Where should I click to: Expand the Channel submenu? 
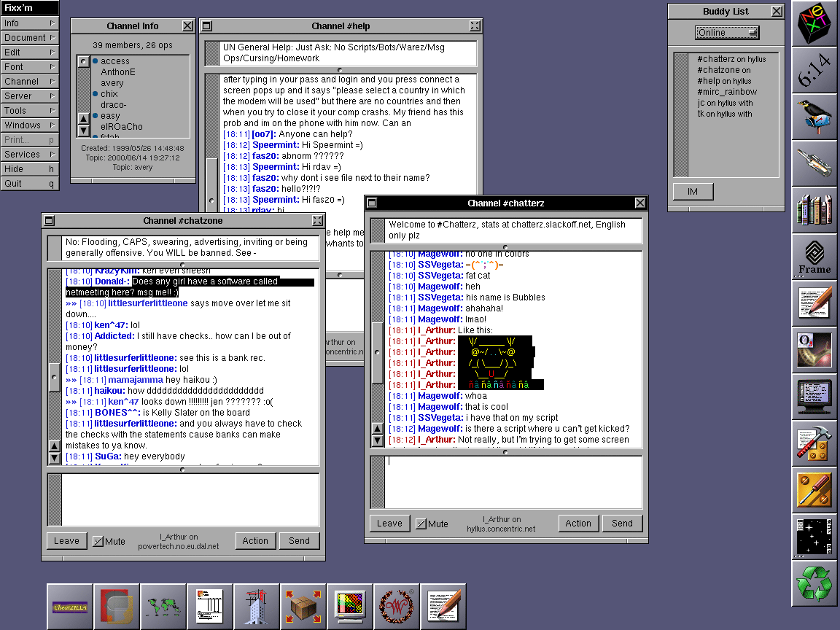[29, 82]
